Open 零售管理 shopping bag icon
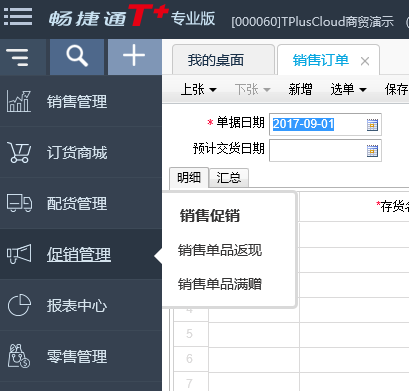The image size is (409, 391). 19,356
